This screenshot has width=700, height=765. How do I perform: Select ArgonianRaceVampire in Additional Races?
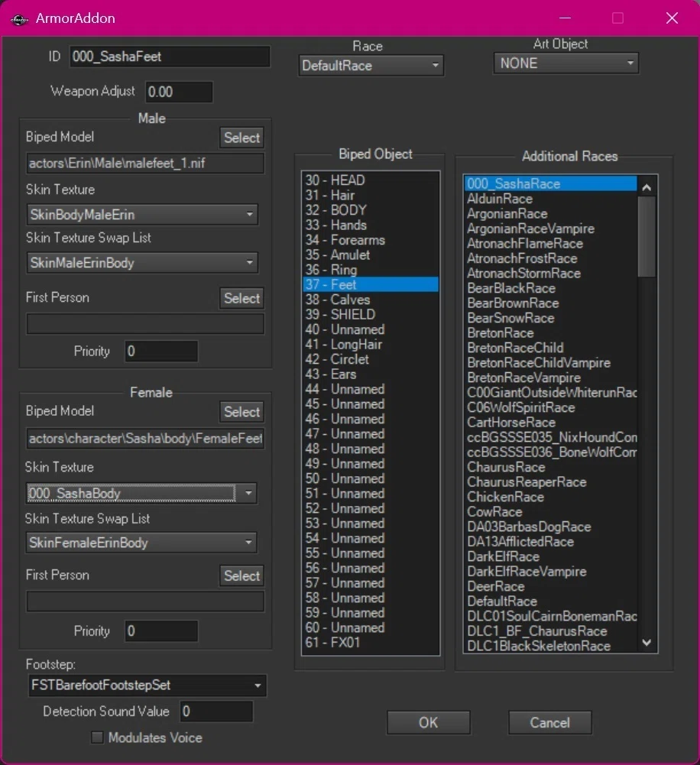[x=551, y=229]
